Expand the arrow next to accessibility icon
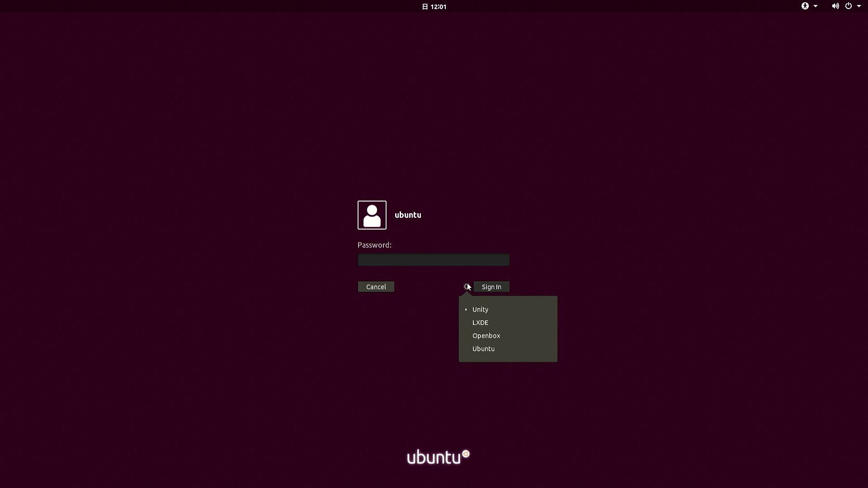Viewport: 868px width, 488px height. (x=816, y=6)
